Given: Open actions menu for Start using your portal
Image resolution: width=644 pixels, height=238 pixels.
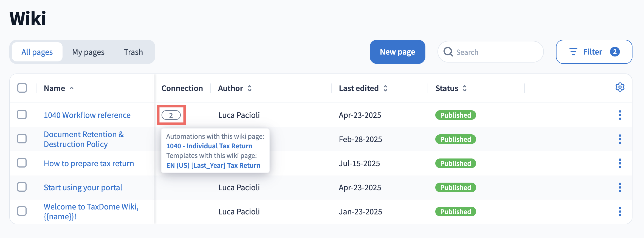Looking at the screenshot, I should (x=620, y=188).
